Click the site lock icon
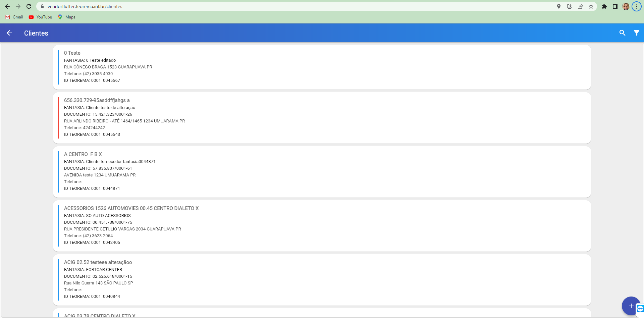Image resolution: width=644 pixels, height=318 pixels. (42, 6)
